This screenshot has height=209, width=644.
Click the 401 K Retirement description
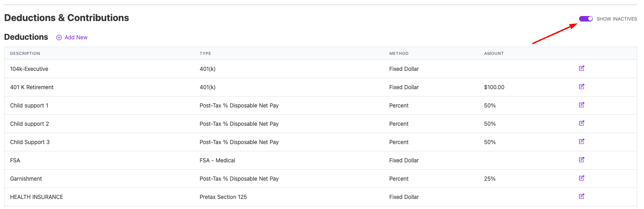pyautogui.click(x=32, y=87)
